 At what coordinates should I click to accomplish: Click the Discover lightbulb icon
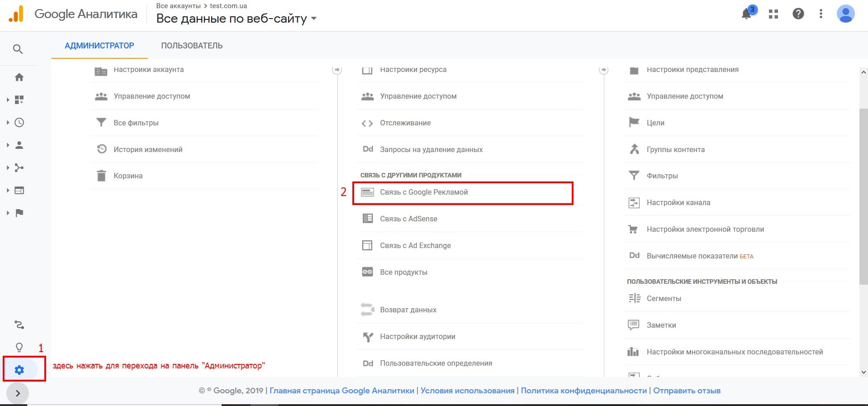click(x=19, y=347)
